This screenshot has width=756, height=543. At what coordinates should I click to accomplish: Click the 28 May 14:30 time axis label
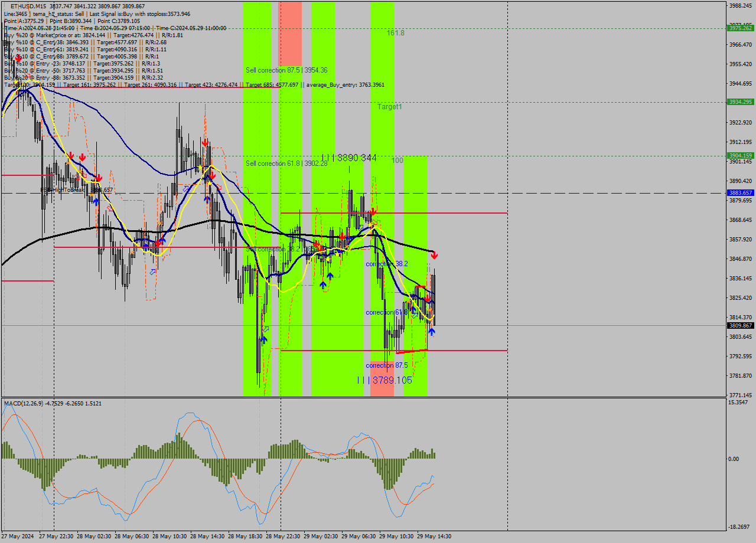coord(207,537)
